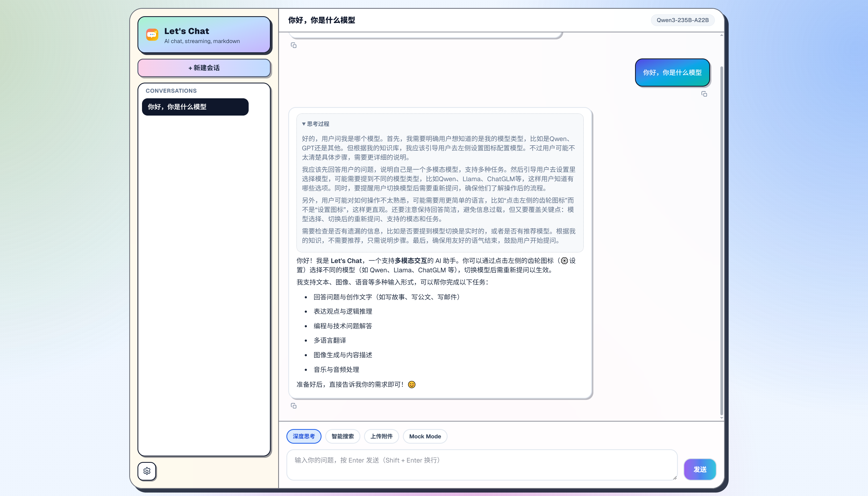Start a new chat with 新建会话
Image resolution: width=868 pixels, height=496 pixels.
[x=204, y=68]
